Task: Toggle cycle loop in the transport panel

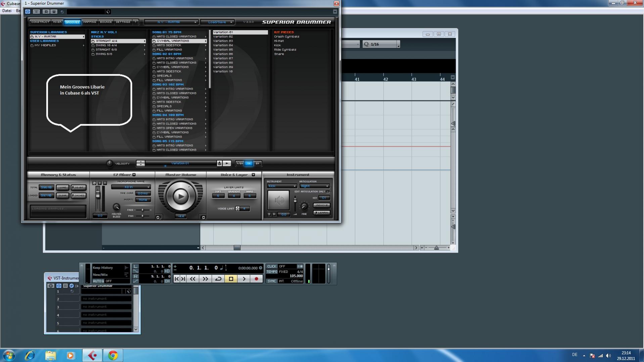Action: click(x=218, y=279)
